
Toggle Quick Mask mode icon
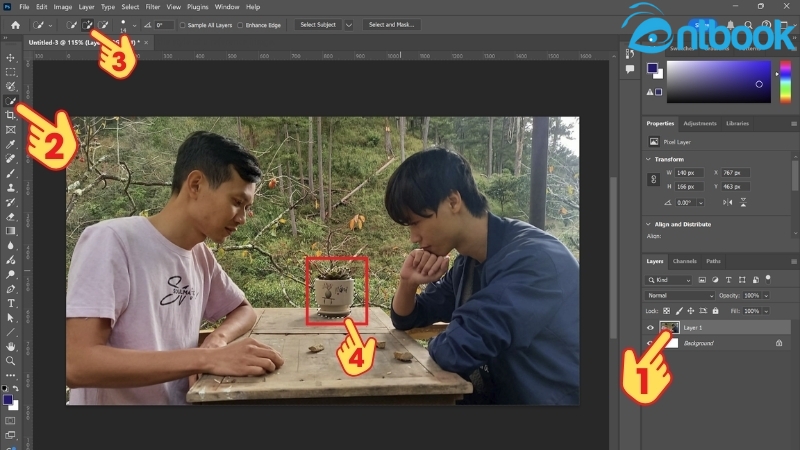point(10,420)
